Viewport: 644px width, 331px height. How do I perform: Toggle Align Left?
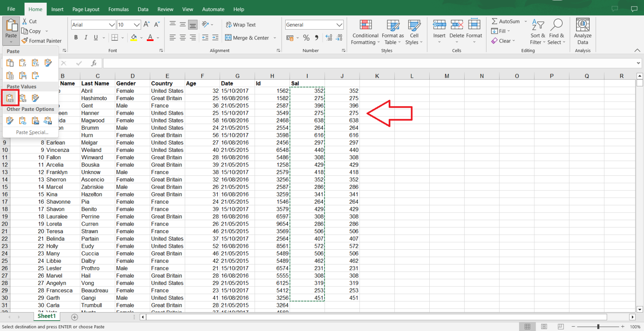pos(173,38)
